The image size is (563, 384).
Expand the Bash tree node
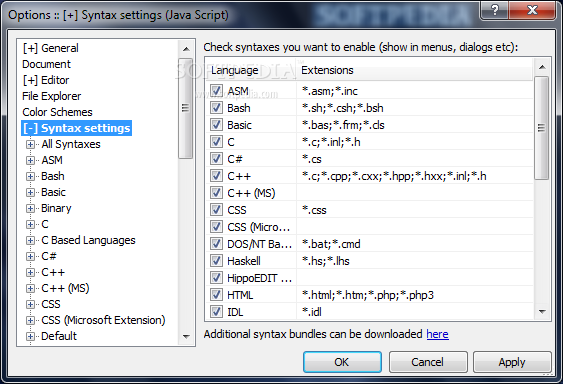31,176
